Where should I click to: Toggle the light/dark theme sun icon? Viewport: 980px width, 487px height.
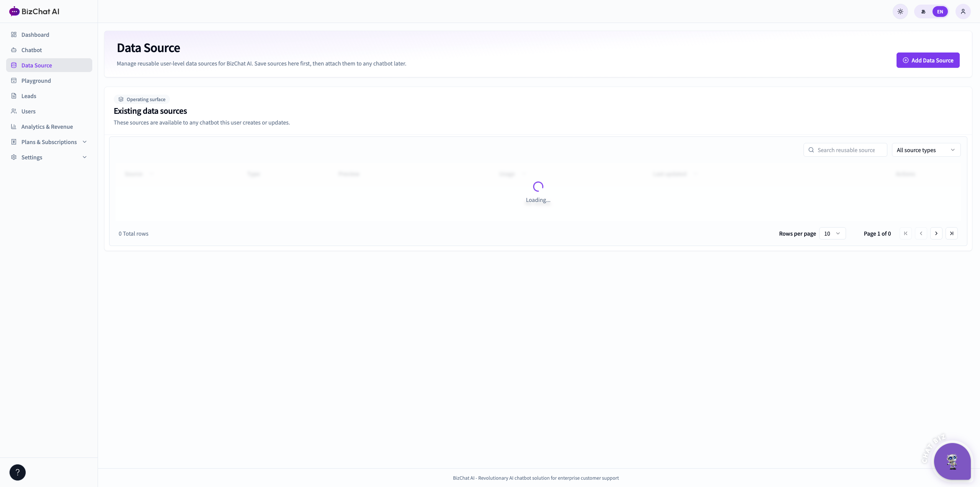900,11
